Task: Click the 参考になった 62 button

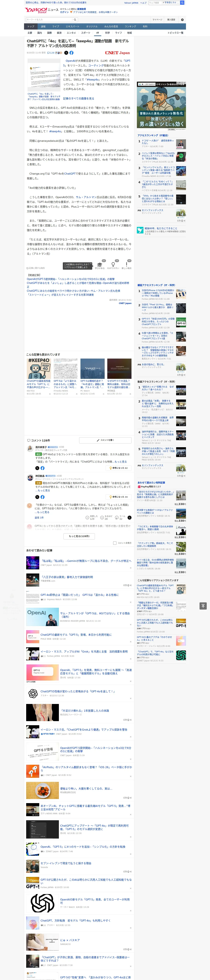Action: click(119, 468)
